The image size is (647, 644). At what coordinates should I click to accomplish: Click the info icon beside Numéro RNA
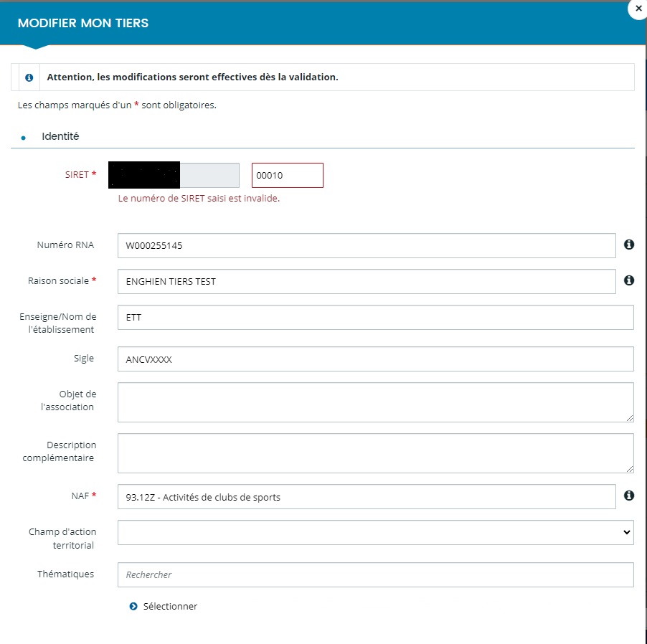point(629,245)
